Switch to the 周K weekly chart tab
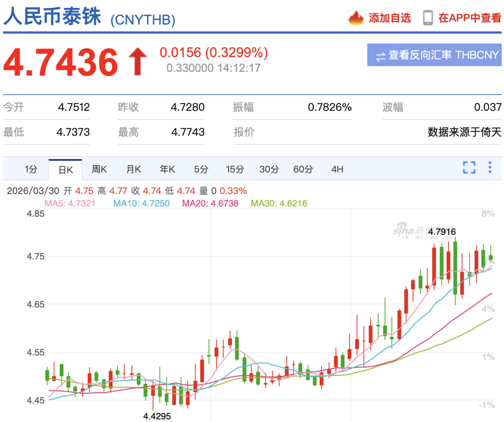Viewport: 504px width, 422px height. pyautogui.click(x=99, y=169)
